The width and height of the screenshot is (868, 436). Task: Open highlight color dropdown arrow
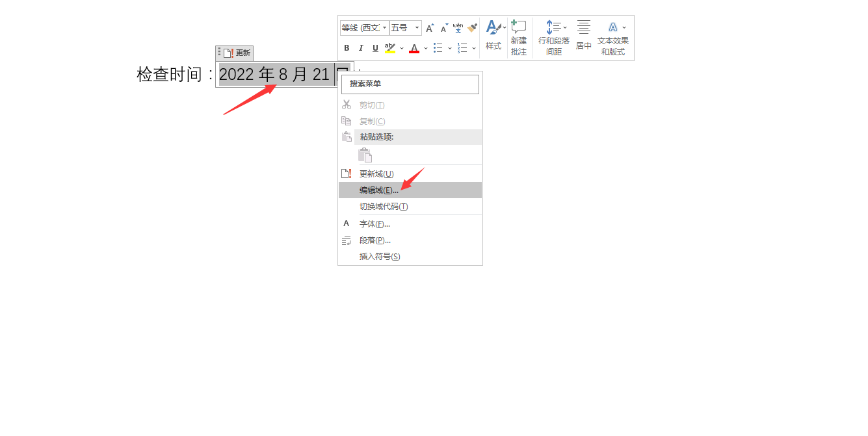coord(402,47)
